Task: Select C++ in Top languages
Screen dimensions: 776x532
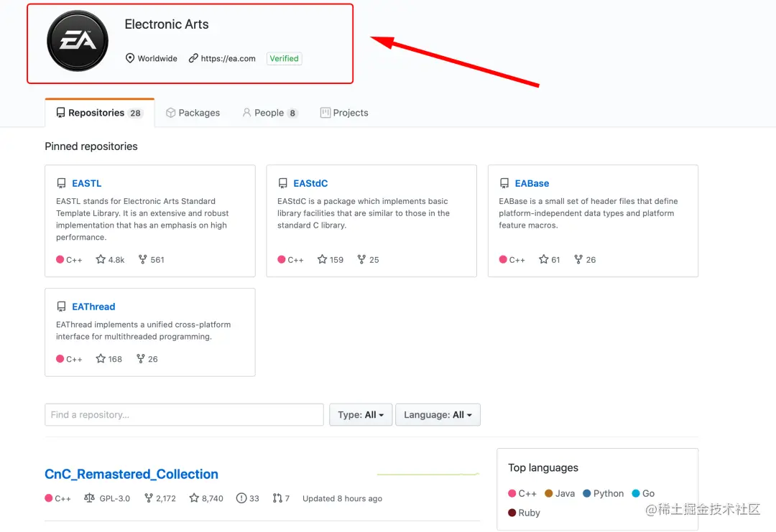Action: coord(522,493)
